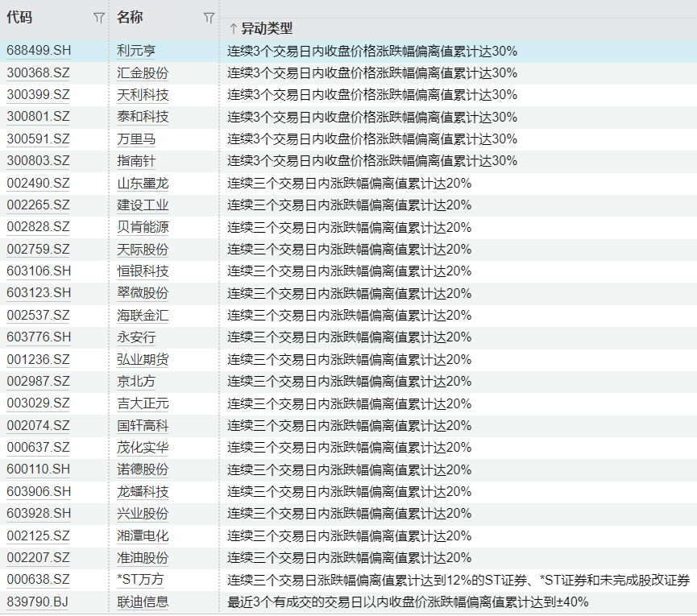Image resolution: width=697 pixels, height=616 pixels.
Task: Open stock name 指南针
Action: pos(136,161)
